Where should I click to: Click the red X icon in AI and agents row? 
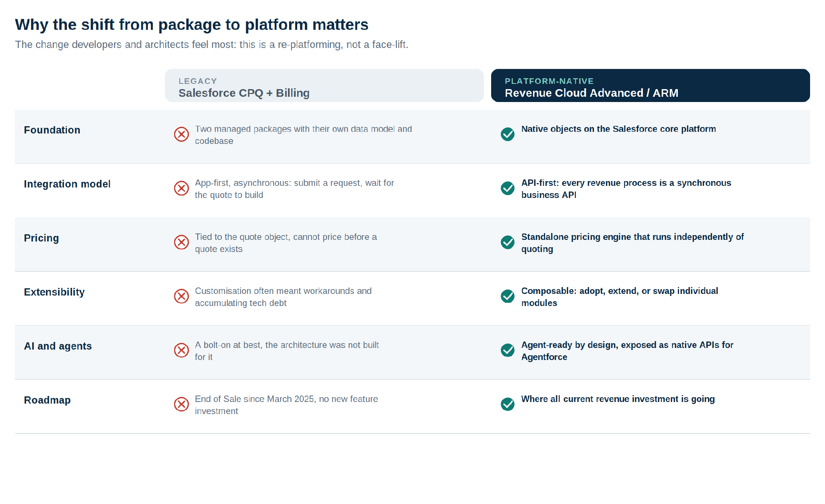[x=181, y=350]
